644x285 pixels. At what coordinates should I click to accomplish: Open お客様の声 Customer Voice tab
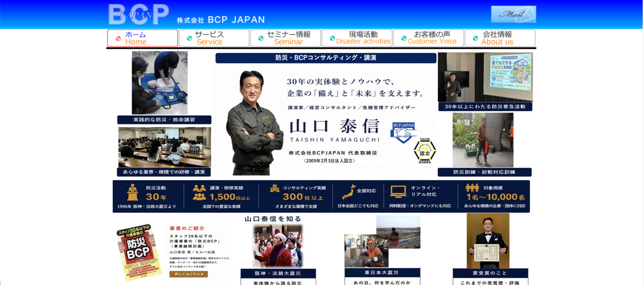(x=429, y=38)
